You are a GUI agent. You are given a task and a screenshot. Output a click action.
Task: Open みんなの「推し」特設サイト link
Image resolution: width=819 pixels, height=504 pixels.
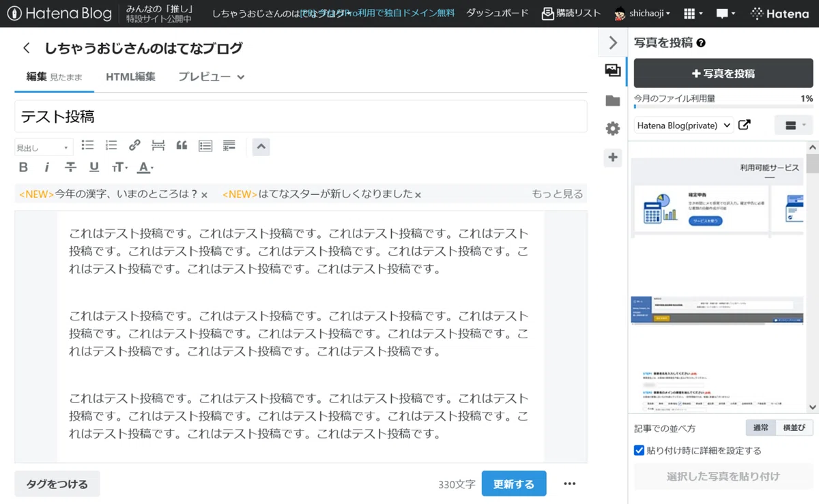[159, 14]
